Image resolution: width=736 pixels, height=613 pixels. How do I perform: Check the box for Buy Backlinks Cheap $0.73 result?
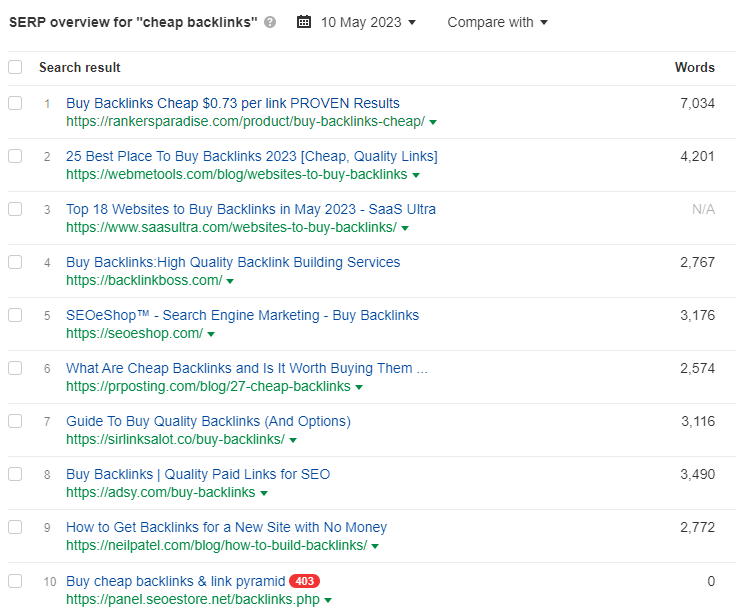coord(15,103)
